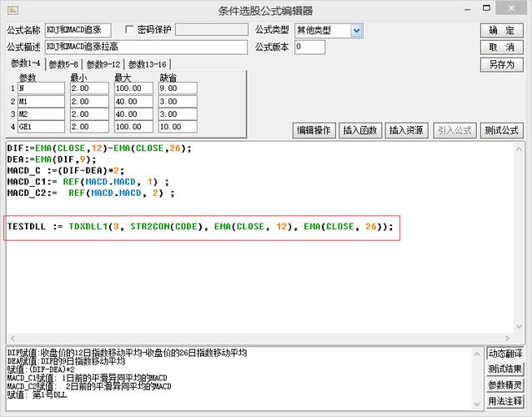The image size is (532, 417).
Task: Click the 公式描述 input field
Action: 146,48
